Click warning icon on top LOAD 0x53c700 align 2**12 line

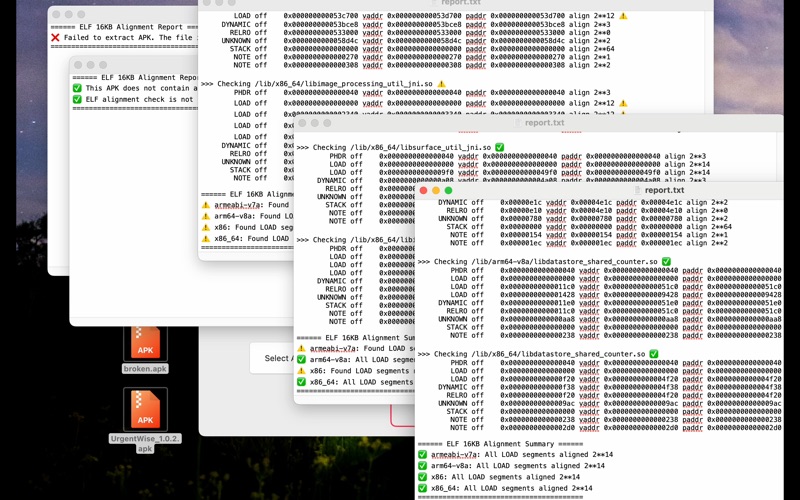pos(623,16)
